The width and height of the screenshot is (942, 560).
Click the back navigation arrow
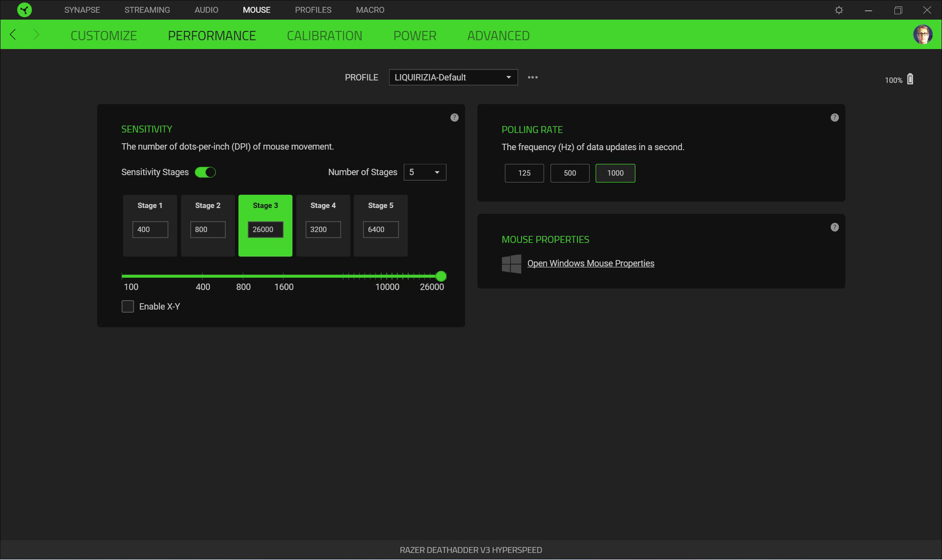pos(13,34)
